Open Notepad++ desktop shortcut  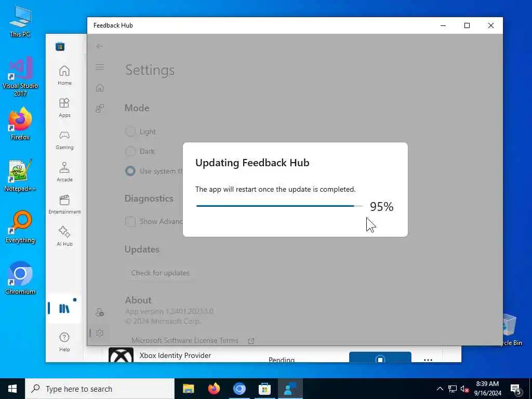click(20, 176)
